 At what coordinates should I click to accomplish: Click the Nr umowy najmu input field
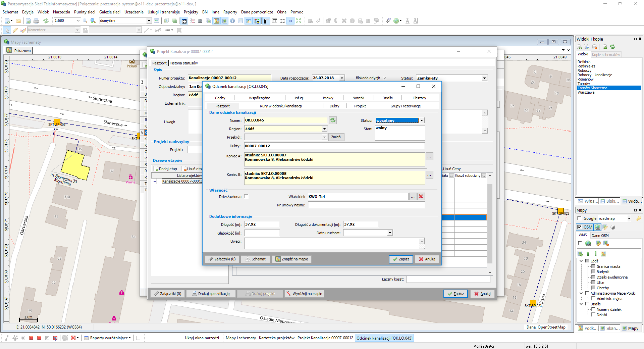tap(366, 205)
